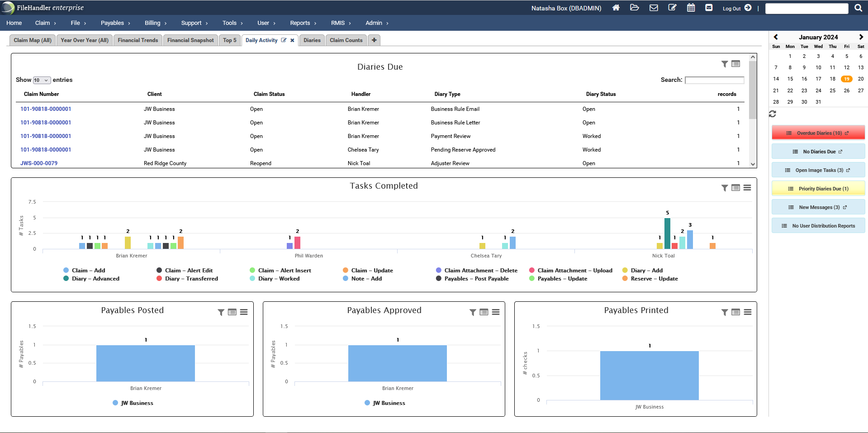
Task: Click the Overdue Diaries (10) button
Action: (818, 133)
